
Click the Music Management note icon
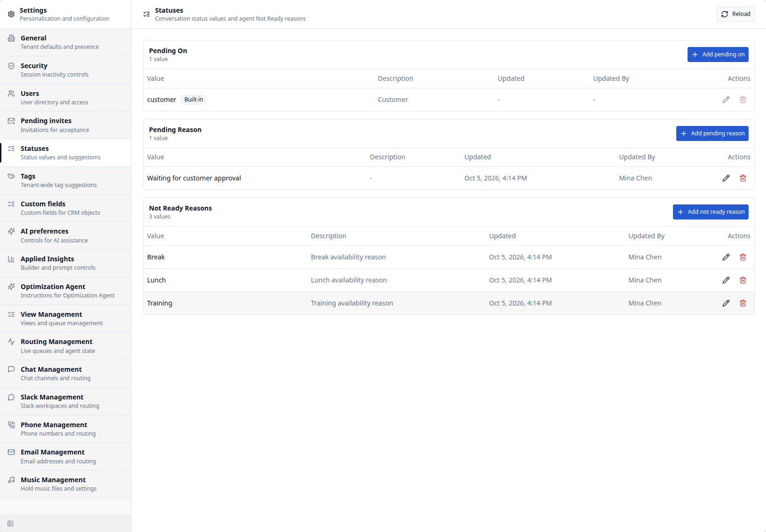point(11,480)
